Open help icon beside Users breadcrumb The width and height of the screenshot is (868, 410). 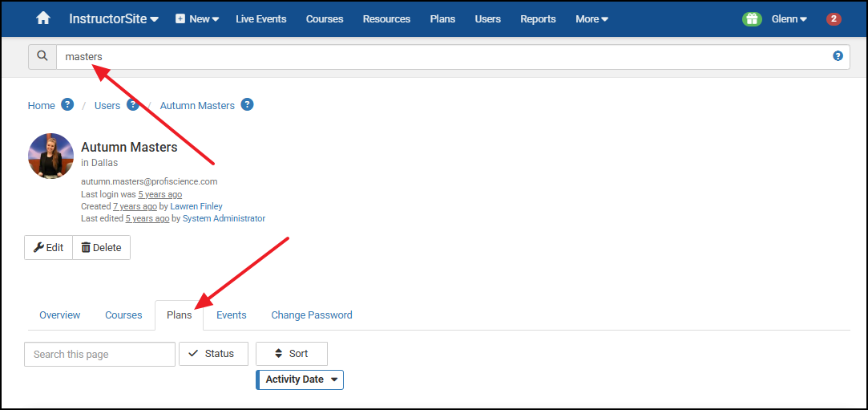(133, 104)
